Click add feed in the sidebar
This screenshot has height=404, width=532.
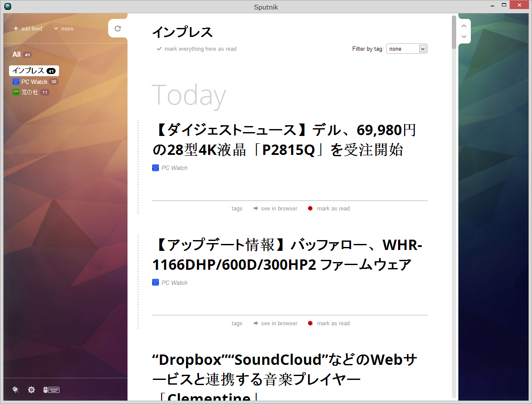[28, 28]
